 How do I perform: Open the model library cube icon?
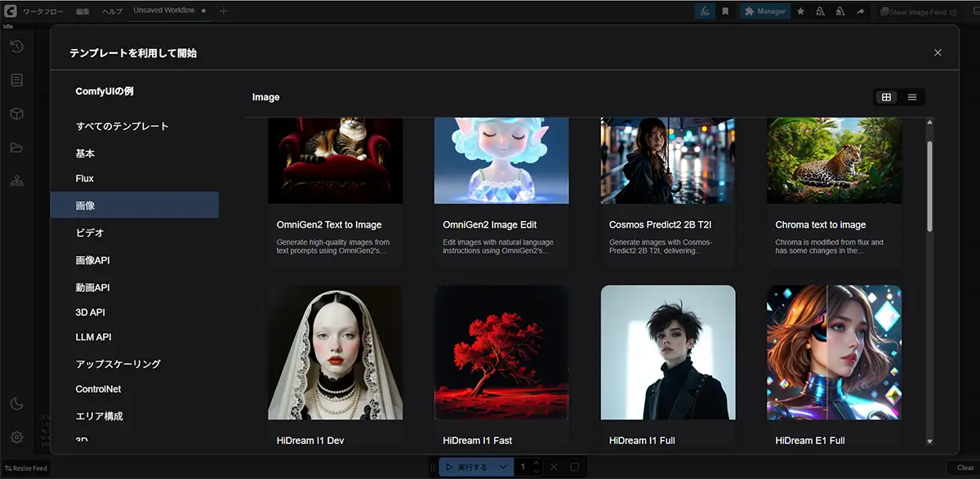click(x=16, y=113)
